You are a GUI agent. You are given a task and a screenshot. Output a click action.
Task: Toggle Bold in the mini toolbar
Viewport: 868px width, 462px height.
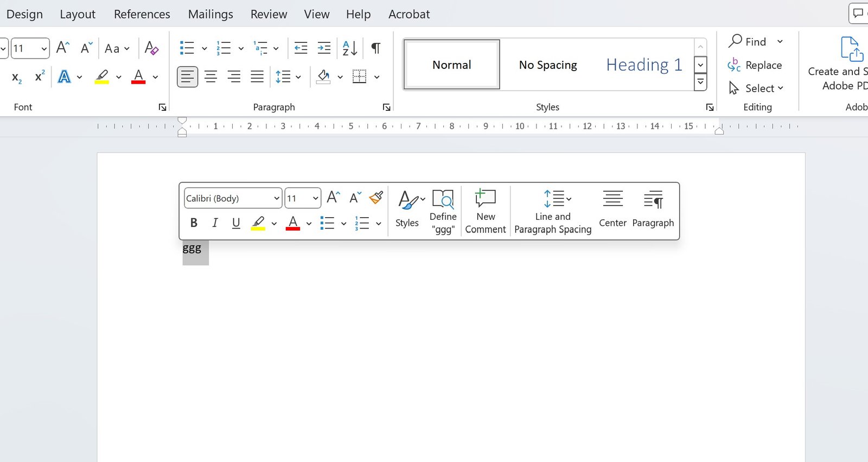pyautogui.click(x=194, y=223)
